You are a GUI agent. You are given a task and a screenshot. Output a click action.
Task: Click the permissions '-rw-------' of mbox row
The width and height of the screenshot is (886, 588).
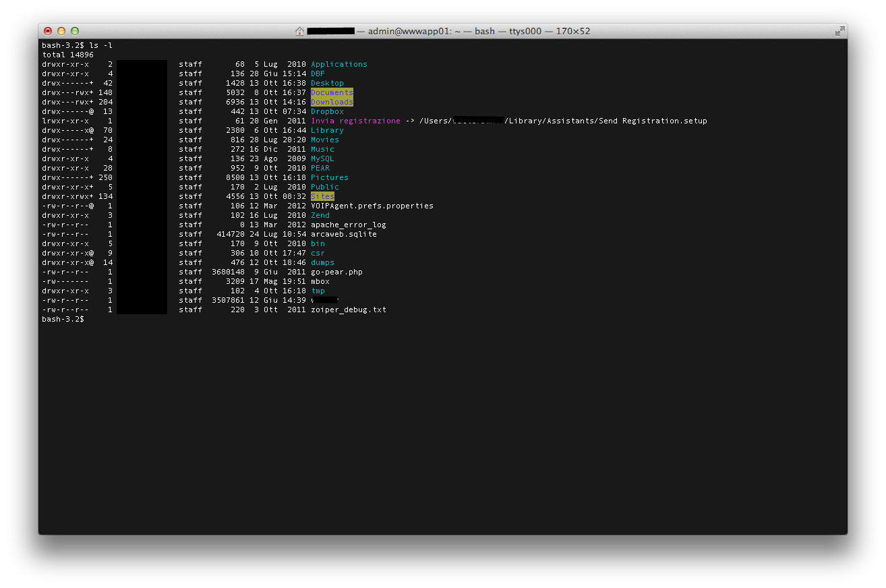[65, 281]
